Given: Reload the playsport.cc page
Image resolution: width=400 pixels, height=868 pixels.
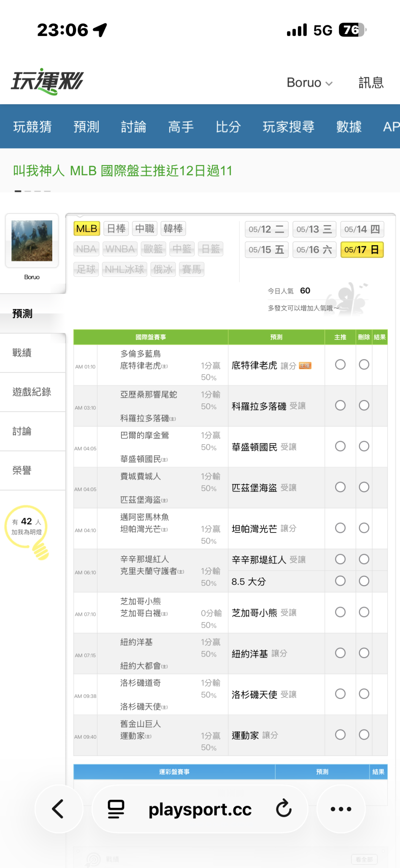Looking at the screenshot, I should tap(284, 809).
